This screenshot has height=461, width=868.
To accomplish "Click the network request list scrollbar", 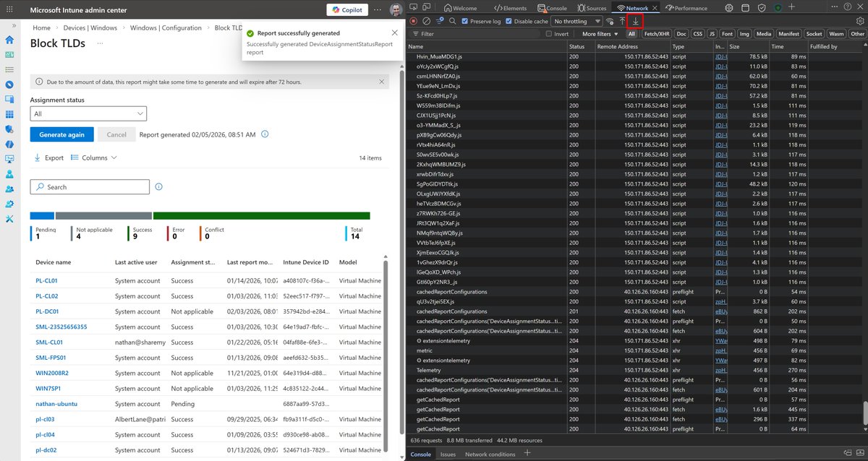I will [864, 413].
